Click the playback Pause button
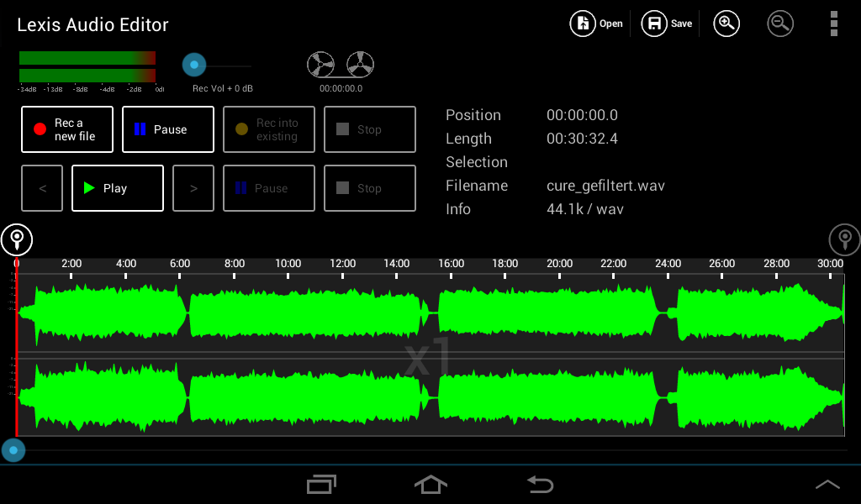Screen dimensions: 861x504 coord(269,188)
